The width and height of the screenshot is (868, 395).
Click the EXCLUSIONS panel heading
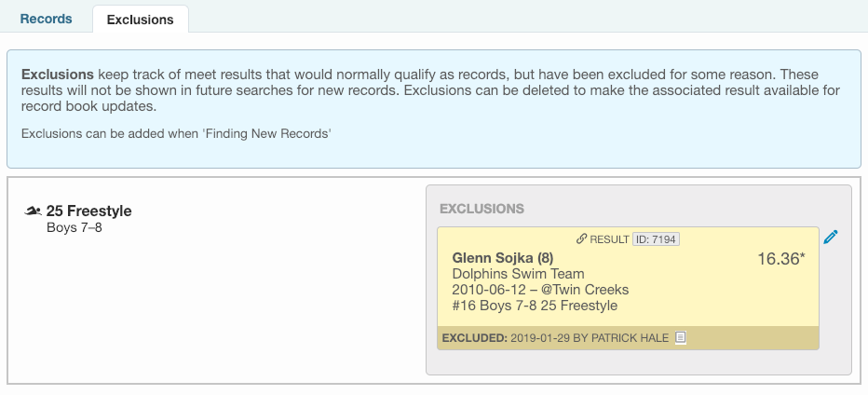click(x=481, y=209)
